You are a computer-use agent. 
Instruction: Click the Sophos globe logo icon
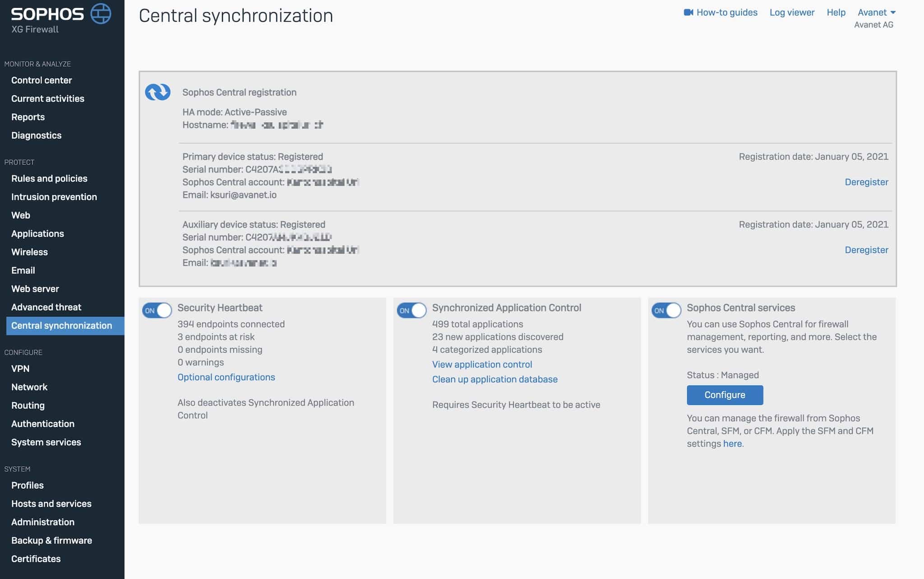101,14
